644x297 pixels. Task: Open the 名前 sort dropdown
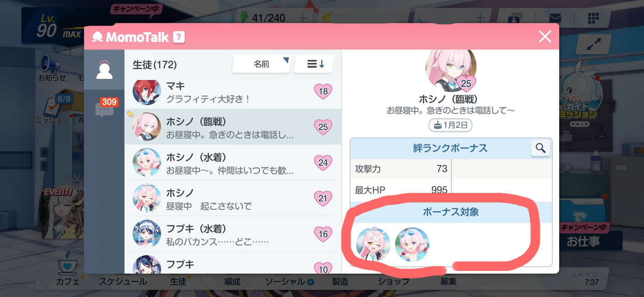pos(261,64)
